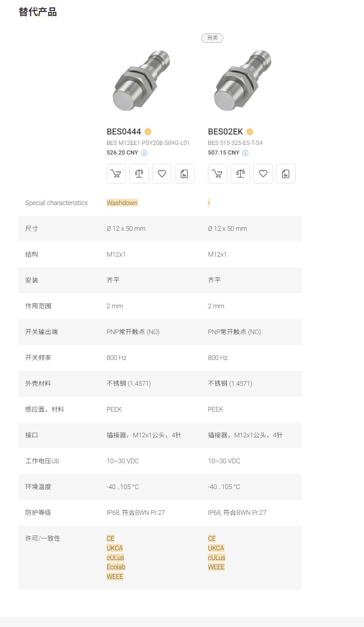Click the 替代产品 heading
The width and height of the screenshot is (364, 627).
[38, 12]
